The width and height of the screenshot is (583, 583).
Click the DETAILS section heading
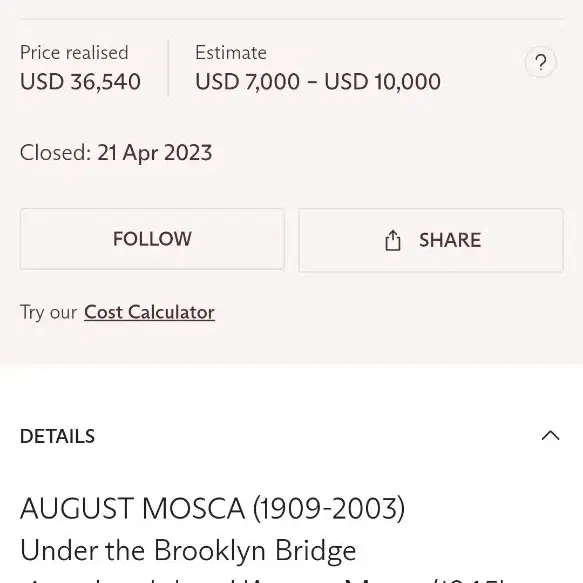[x=57, y=436]
